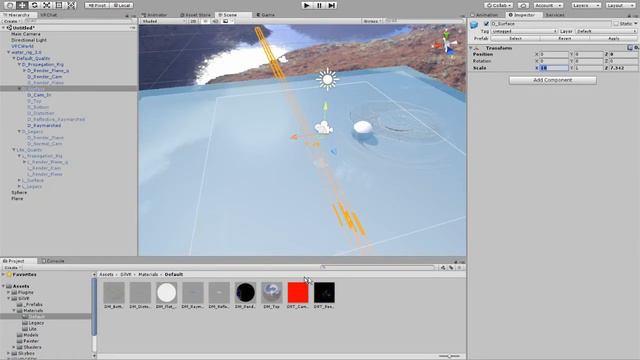
Task: Switch to the Console tab
Action: pyautogui.click(x=53, y=261)
